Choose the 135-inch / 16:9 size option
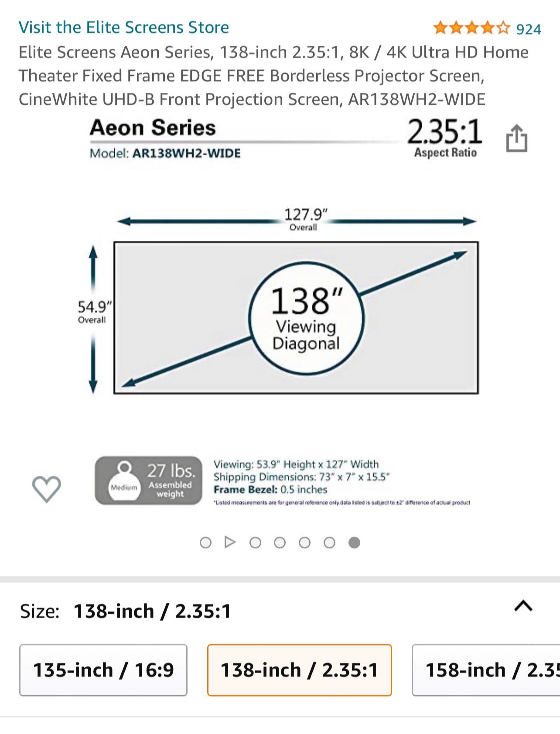This screenshot has width=560, height=734. pos(103,670)
